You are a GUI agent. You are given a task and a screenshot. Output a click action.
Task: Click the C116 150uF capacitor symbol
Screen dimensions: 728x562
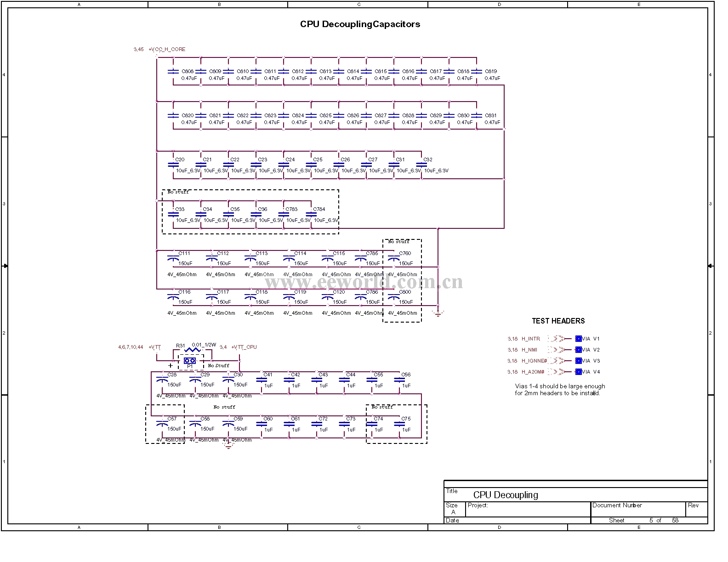[x=173, y=297]
